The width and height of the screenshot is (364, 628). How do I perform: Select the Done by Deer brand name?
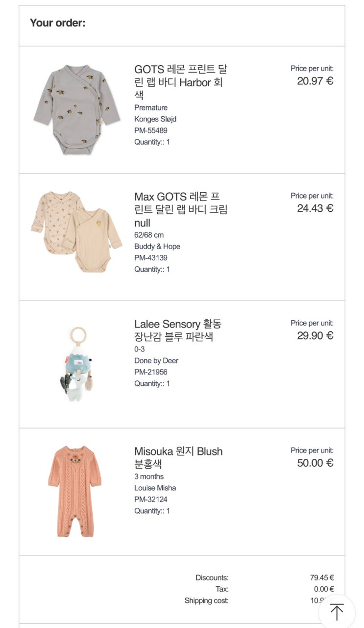click(x=156, y=361)
